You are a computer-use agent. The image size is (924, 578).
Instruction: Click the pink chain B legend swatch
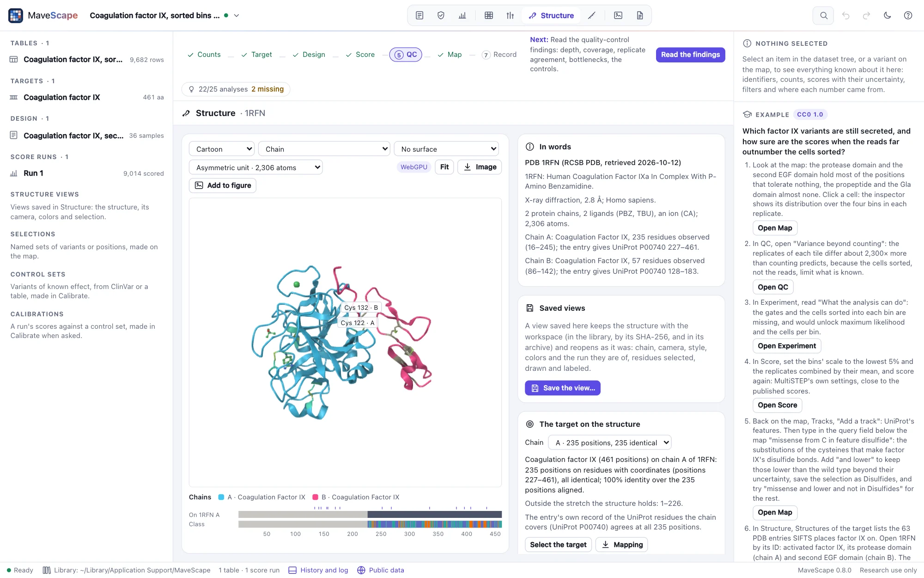point(316,497)
